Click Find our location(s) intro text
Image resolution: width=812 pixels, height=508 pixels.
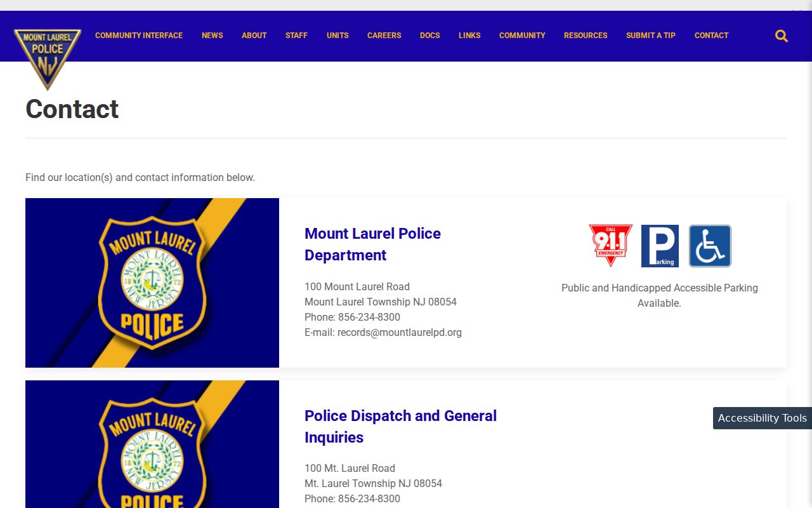click(x=140, y=177)
